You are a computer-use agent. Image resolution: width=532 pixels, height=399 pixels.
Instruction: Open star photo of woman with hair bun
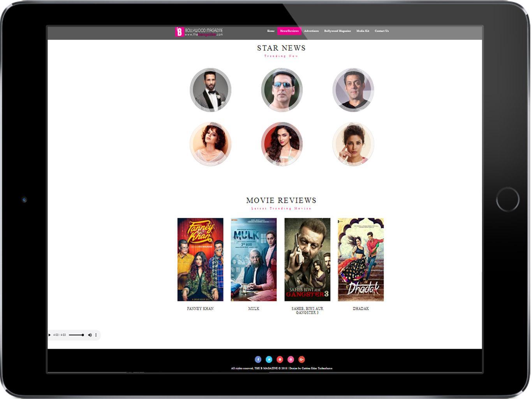[353, 144]
